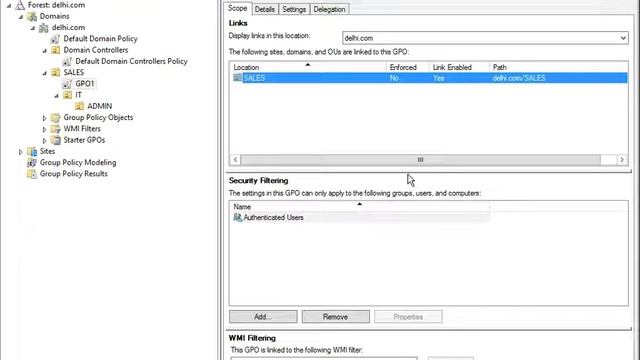Select 'Default Domain Policy' in the tree
The height and width of the screenshot is (360, 640).
[100, 39]
